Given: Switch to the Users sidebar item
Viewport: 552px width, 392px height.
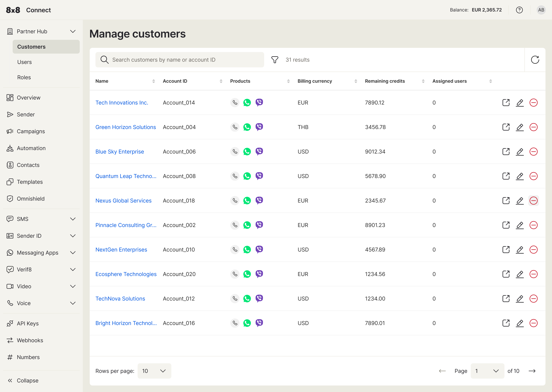Looking at the screenshot, I should click(x=24, y=62).
